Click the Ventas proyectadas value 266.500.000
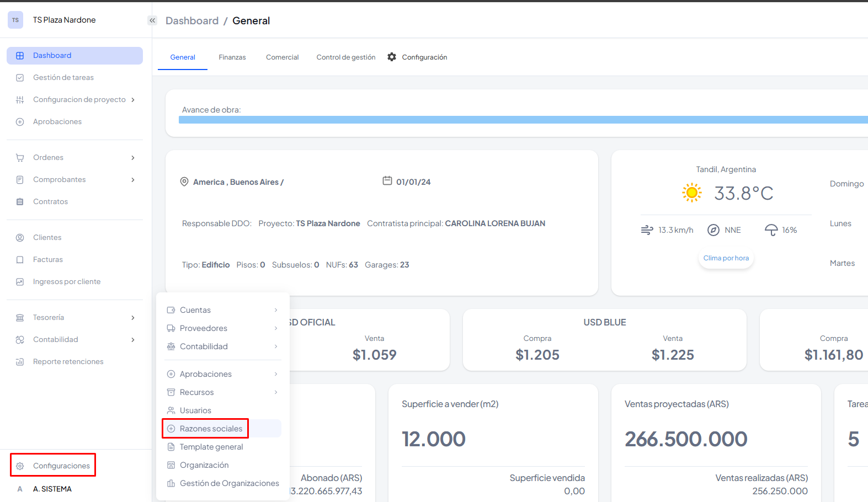 tap(686, 439)
